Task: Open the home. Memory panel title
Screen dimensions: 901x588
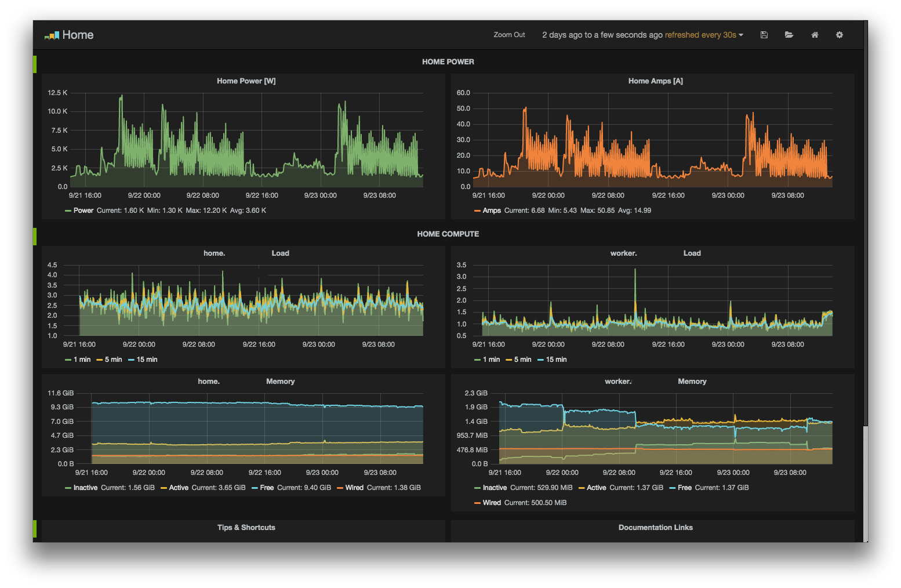Action: coord(246,382)
